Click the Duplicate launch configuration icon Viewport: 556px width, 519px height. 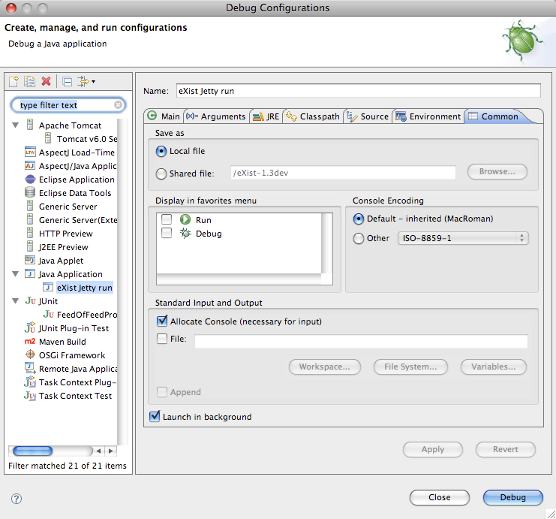(29, 82)
